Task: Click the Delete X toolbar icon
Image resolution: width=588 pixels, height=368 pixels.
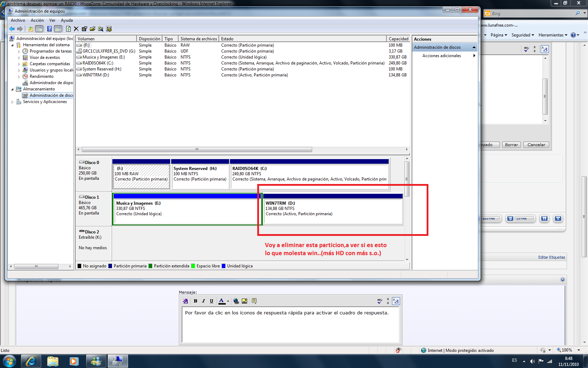Action: coord(76,29)
